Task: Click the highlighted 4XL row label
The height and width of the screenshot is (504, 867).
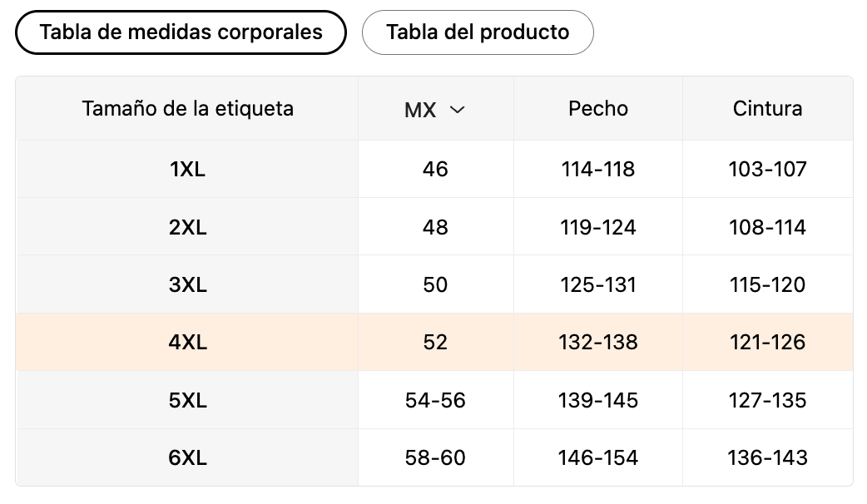Action: coord(187,342)
